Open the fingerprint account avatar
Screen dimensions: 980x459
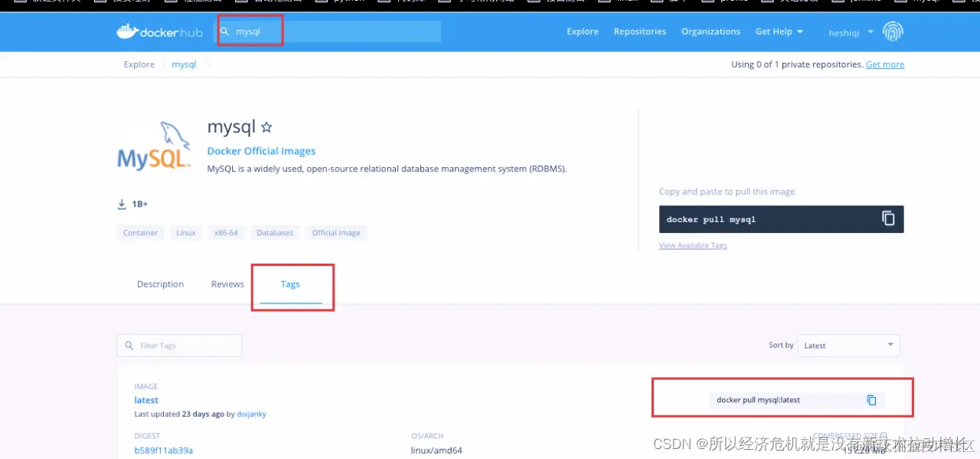click(893, 31)
